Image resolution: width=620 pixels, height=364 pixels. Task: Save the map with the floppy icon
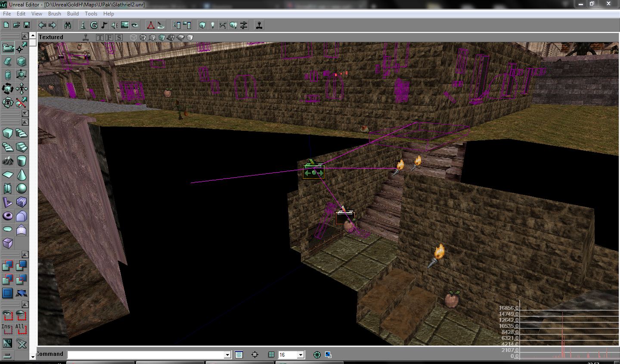(x=26, y=25)
